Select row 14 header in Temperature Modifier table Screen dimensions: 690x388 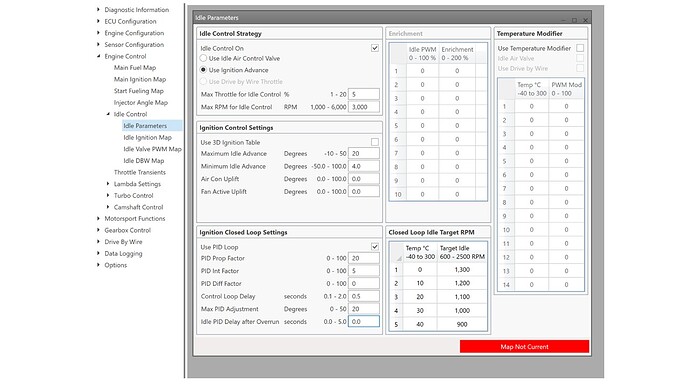pyautogui.click(x=506, y=285)
